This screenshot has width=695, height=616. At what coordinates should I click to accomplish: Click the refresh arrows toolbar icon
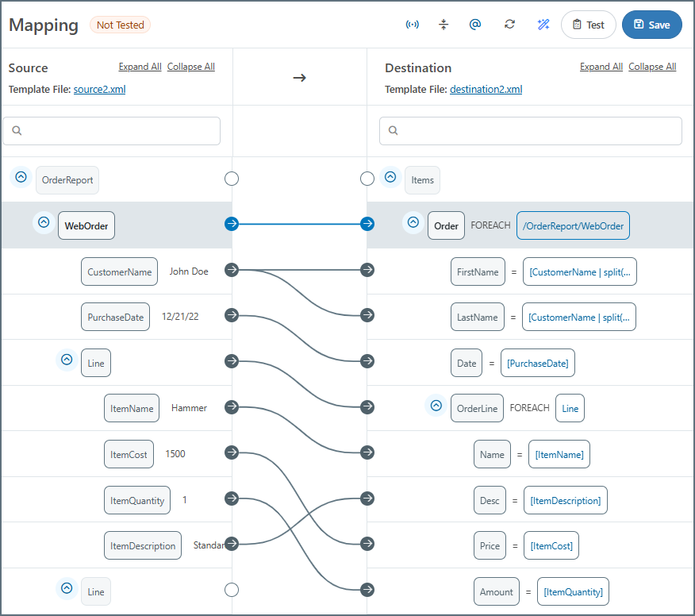click(x=509, y=25)
